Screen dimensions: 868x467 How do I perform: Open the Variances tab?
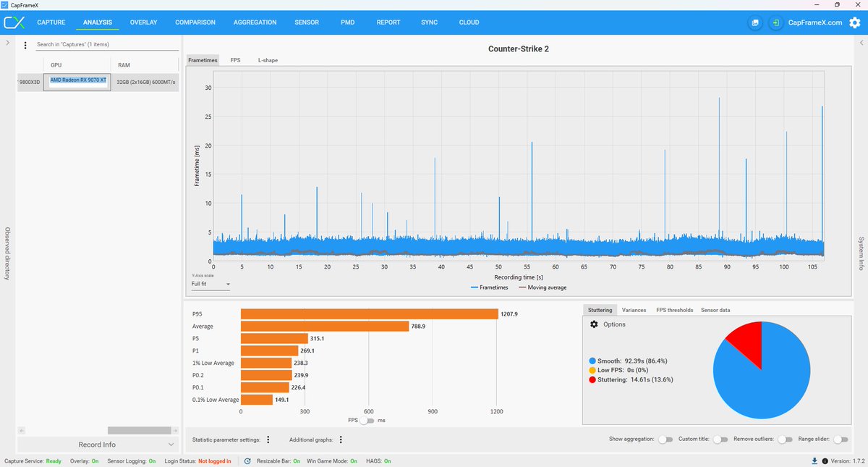pos(634,310)
